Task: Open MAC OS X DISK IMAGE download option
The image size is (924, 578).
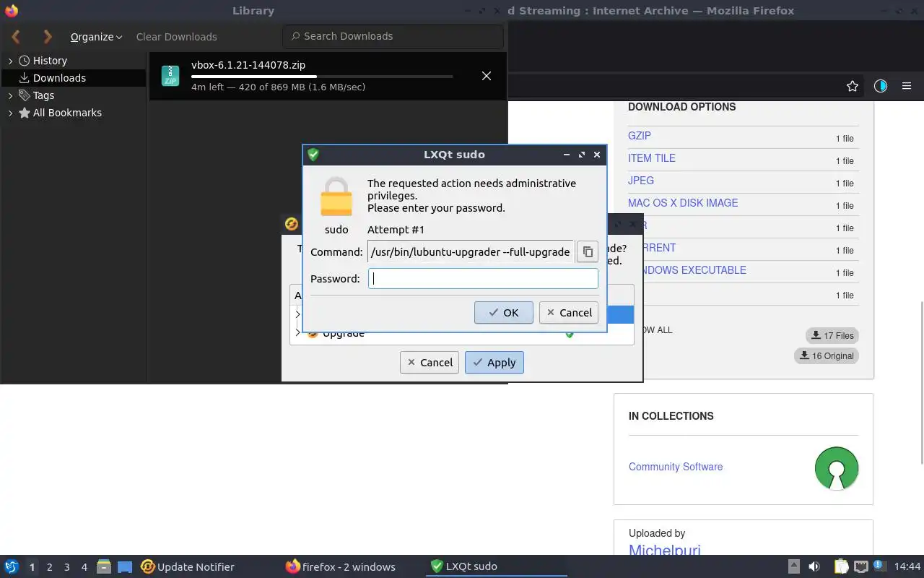Action: point(683,203)
